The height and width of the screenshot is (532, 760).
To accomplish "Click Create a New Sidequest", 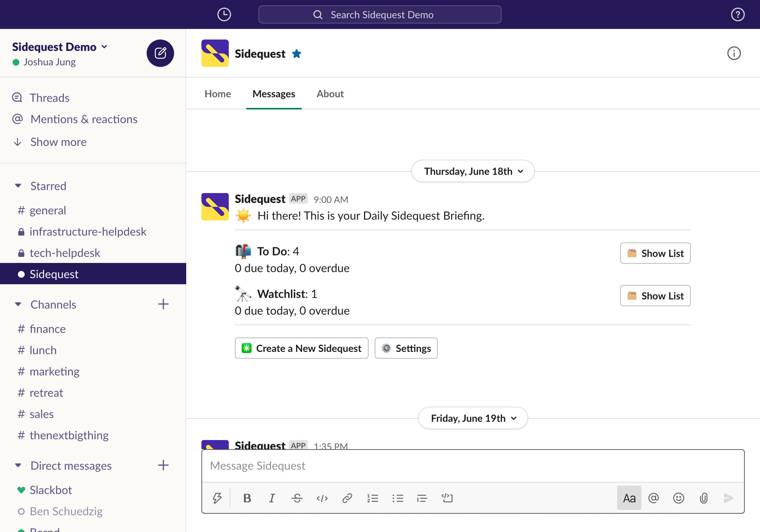I will tap(301, 348).
